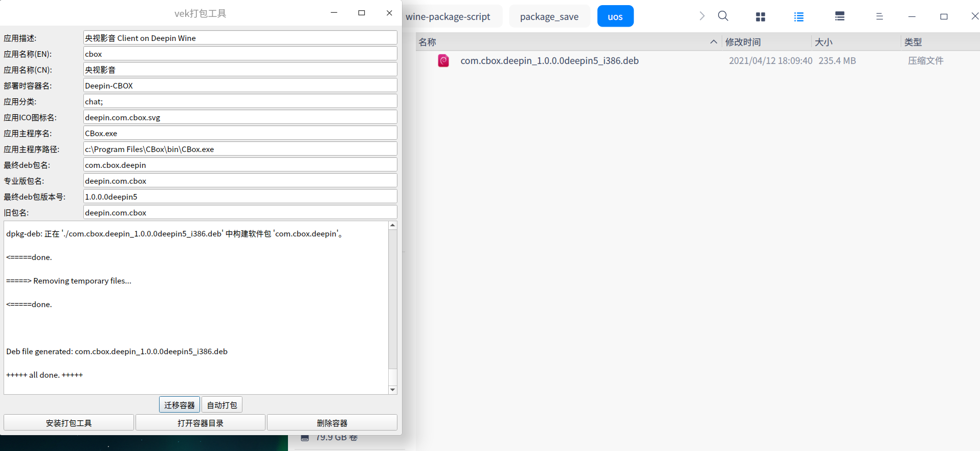
Task: Click the 'Removing temporary files...' log line
Action: pos(69,281)
